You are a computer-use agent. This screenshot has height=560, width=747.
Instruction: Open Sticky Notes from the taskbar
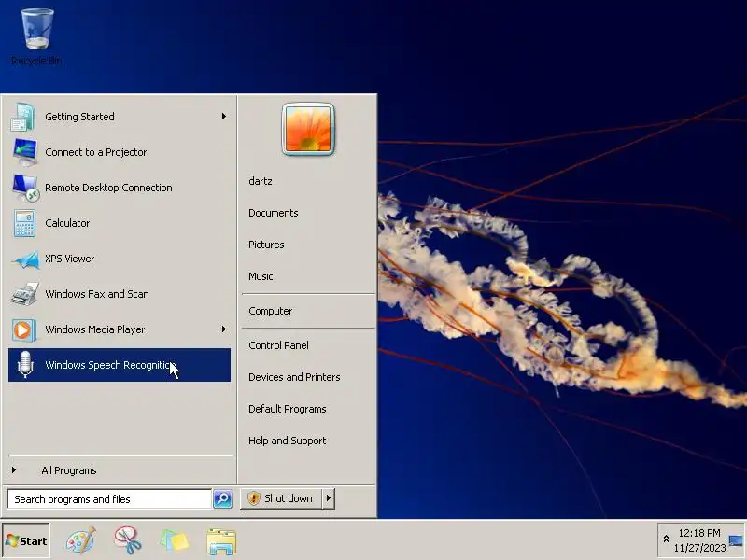point(174,541)
